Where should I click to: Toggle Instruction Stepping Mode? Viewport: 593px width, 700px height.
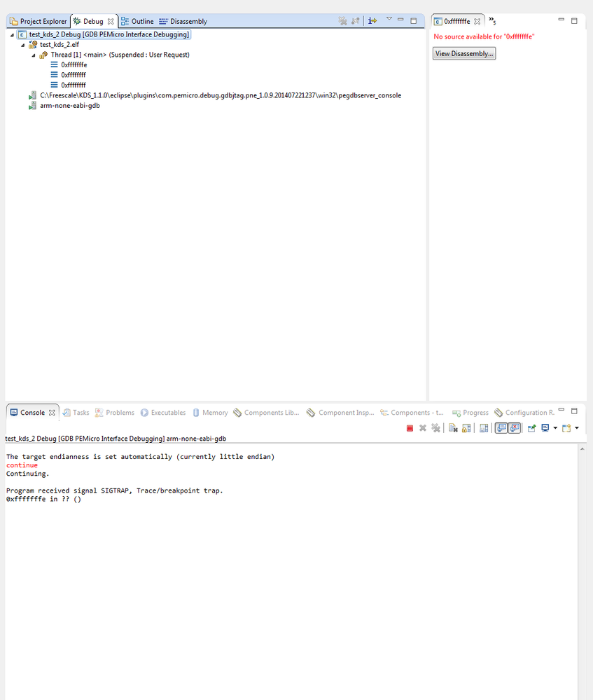[x=372, y=20]
